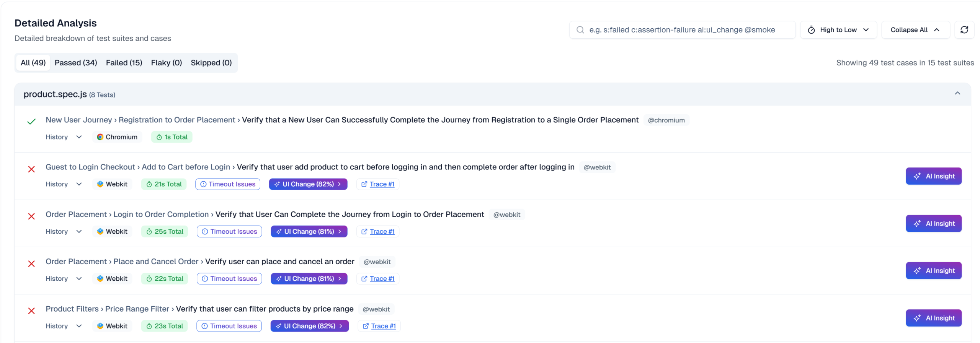Click the failed X icon for Place and Cancel Order

[31, 264]
